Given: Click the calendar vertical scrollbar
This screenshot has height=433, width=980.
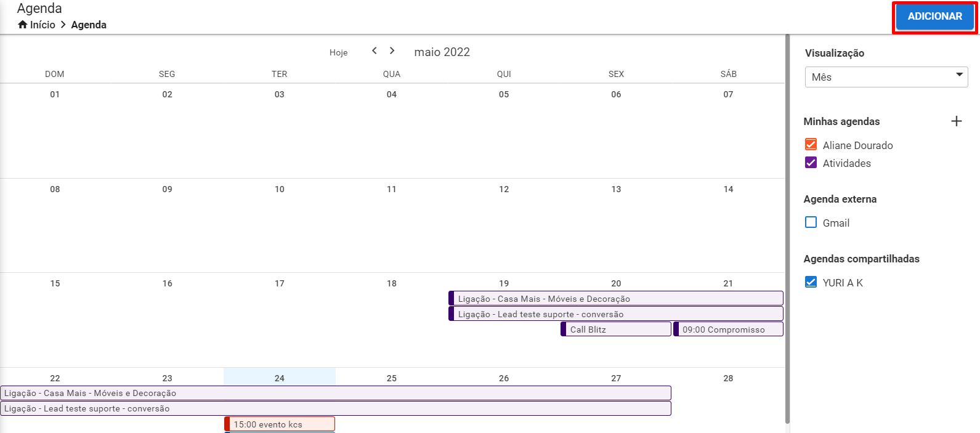Looking at the screenshot, I should (x=787, y=228).
